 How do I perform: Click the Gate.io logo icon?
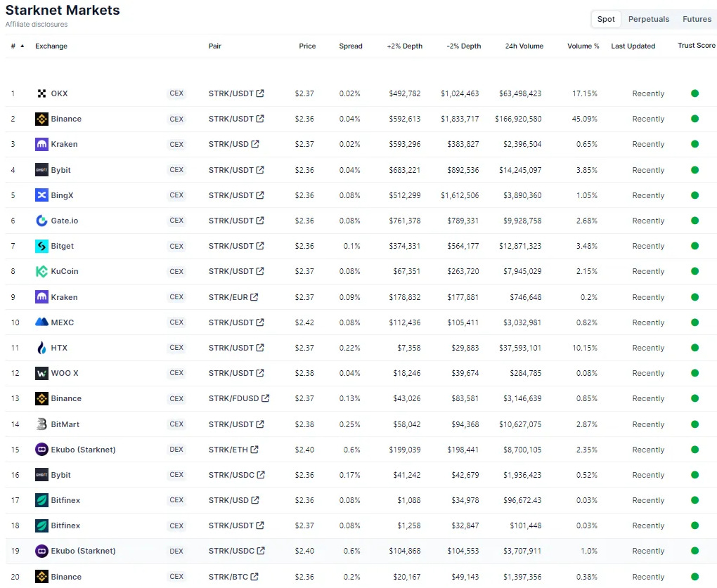pyautogui.click(x=41, y=221)
